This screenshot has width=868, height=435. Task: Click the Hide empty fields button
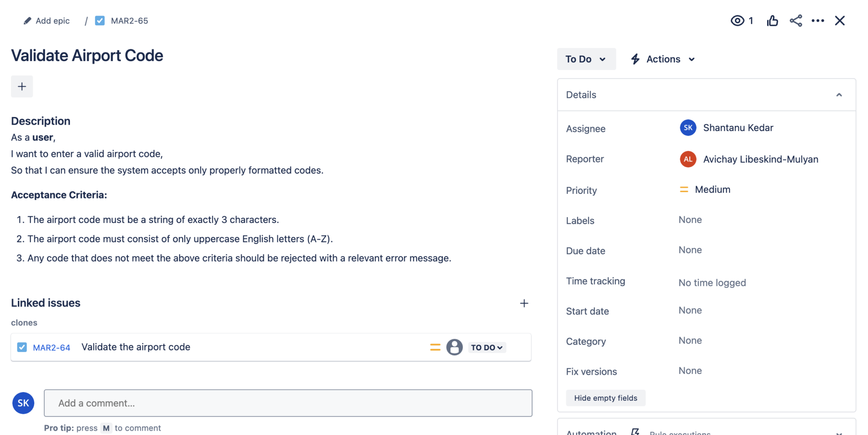(605, 398)
